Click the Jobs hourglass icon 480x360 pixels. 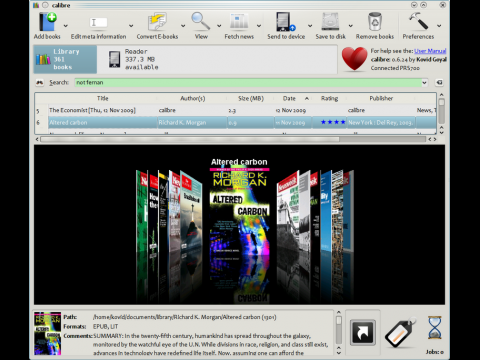point(435,328)
